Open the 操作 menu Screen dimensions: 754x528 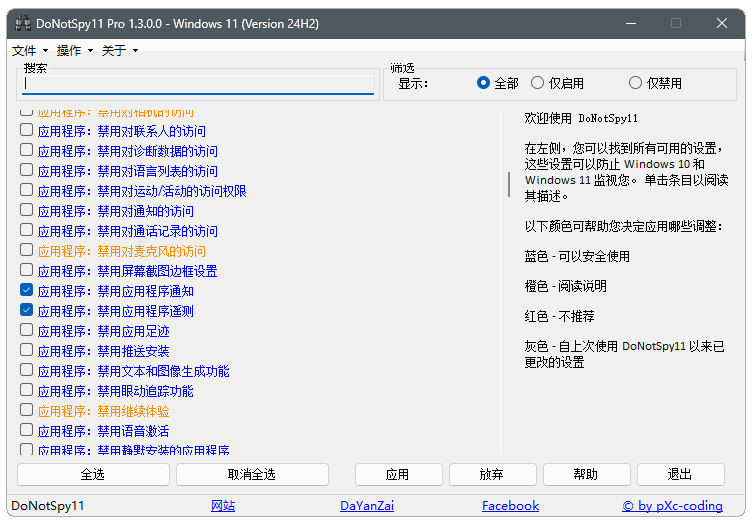point(69,50)
